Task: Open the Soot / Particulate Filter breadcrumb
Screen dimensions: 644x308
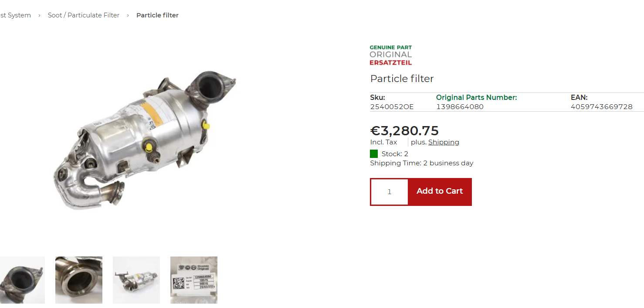Action: pos(84,15)
